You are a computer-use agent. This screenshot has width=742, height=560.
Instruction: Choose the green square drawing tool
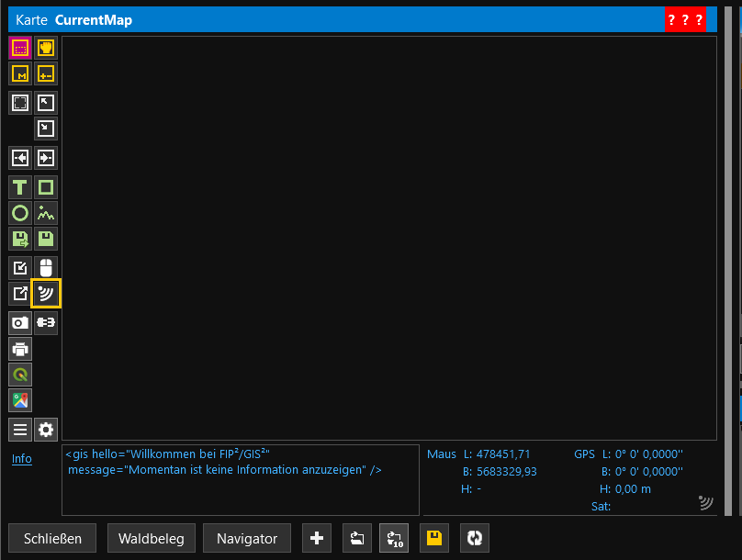tap(46, 187)
